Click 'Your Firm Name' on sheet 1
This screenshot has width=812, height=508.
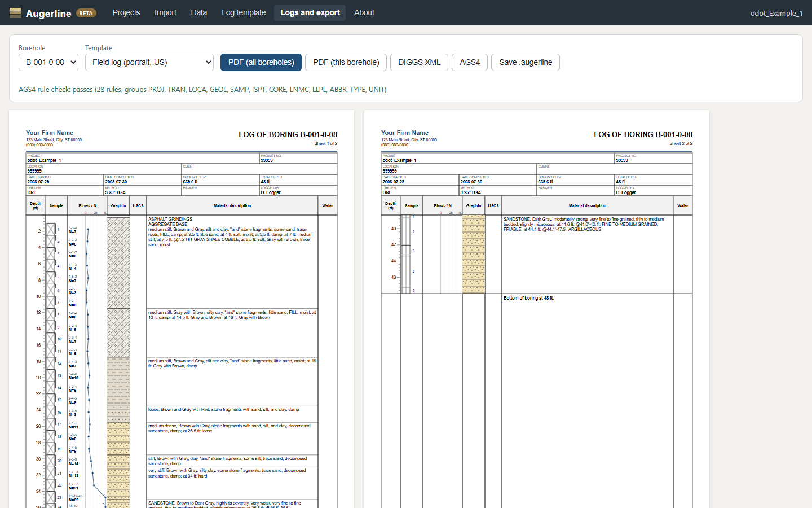click(50, 133)
